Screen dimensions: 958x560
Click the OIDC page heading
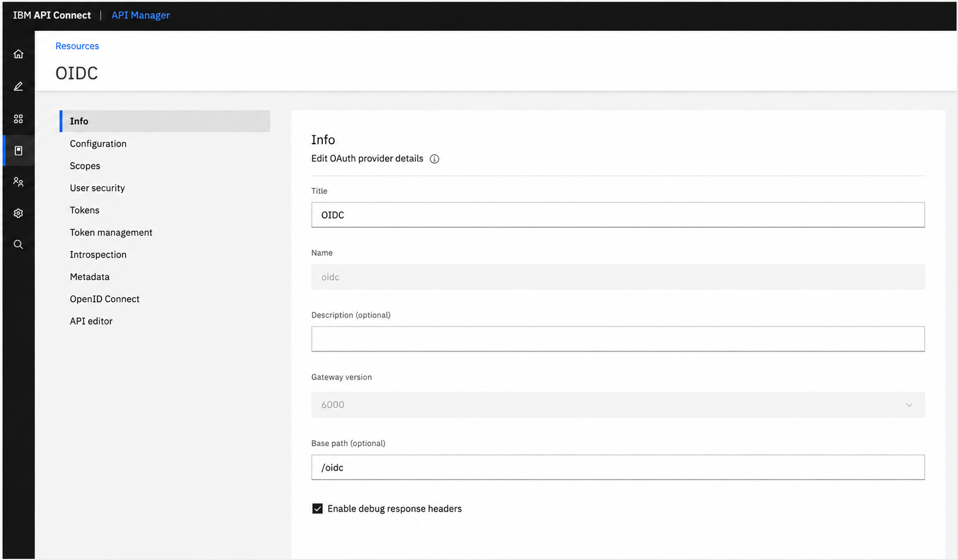point(77,73)
